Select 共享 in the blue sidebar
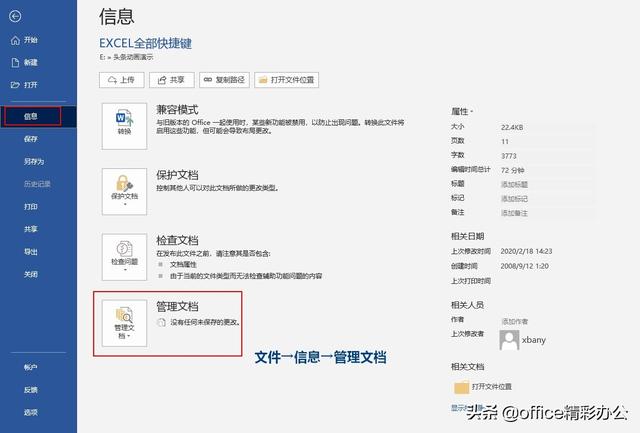640x433 pixels. click(x=31, y=229)
